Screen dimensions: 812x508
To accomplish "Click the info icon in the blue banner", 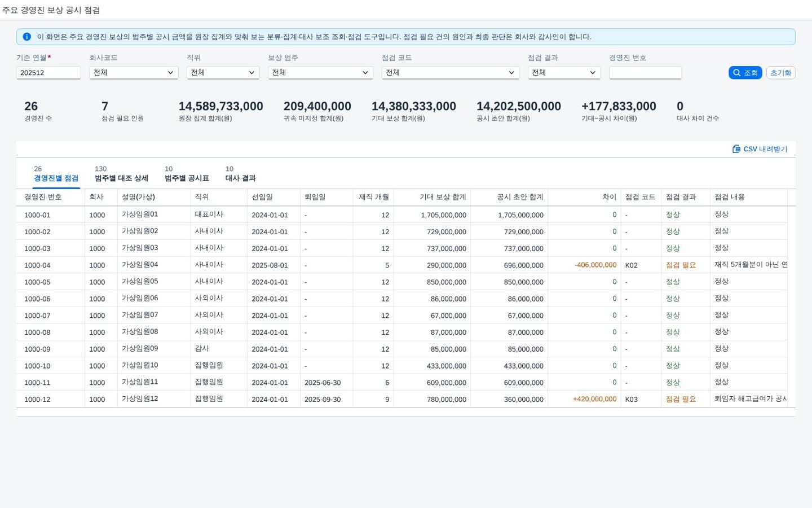I will click(x=27, y=37).
